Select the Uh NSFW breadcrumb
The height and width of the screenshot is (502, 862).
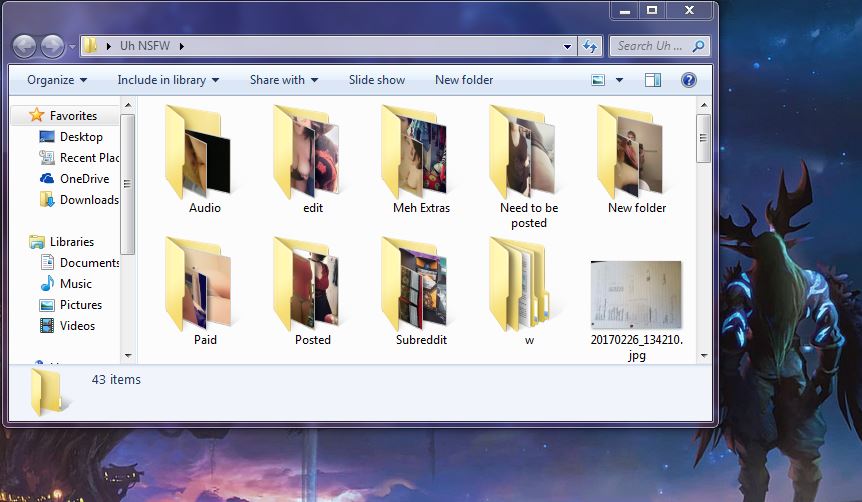[145, 46]
